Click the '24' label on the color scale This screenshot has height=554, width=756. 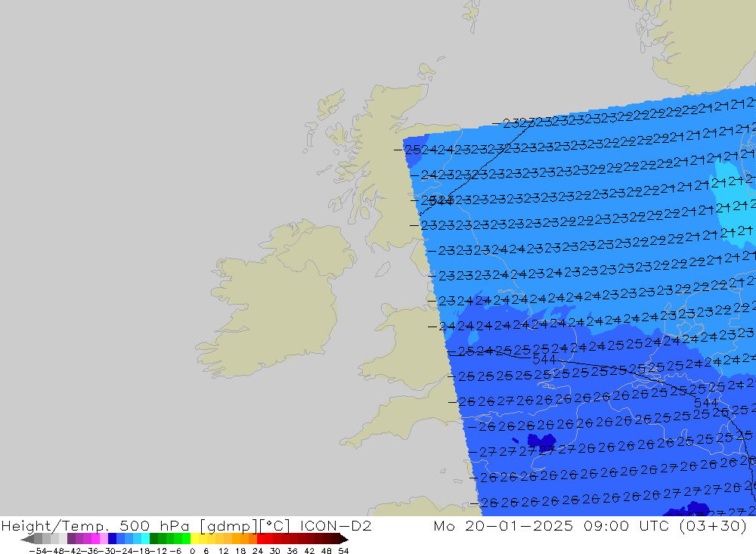(258, 551)
